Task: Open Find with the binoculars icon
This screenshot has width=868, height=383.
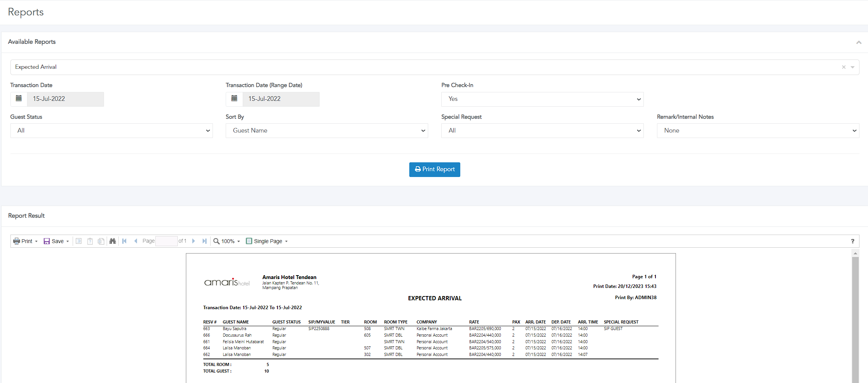Action: [x=112, y=241]
